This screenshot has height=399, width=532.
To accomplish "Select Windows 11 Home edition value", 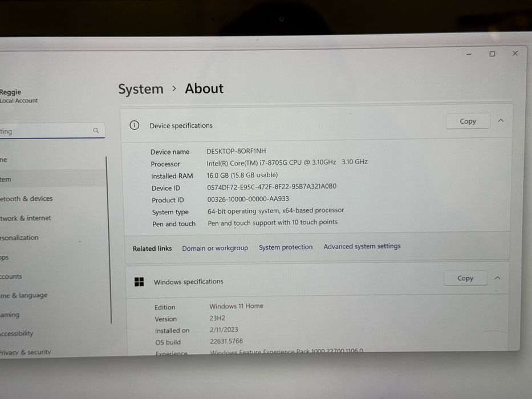I will pos(236,306).
